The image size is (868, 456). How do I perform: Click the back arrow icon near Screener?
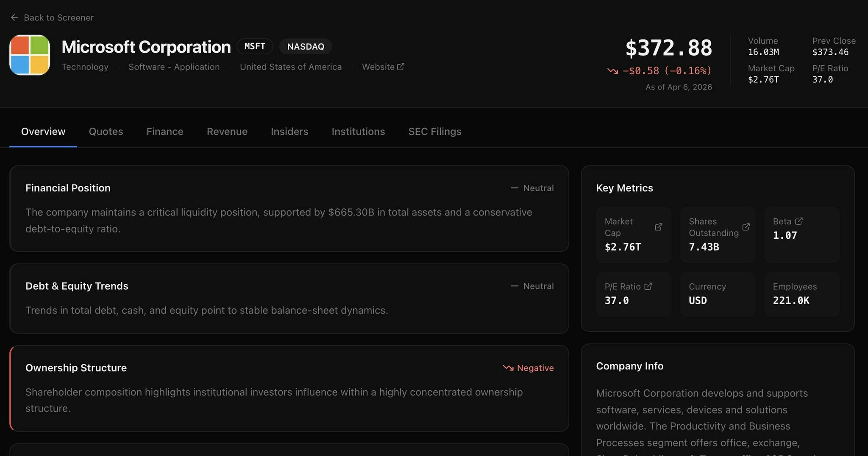pyautogui.click(x=14, y=17)
